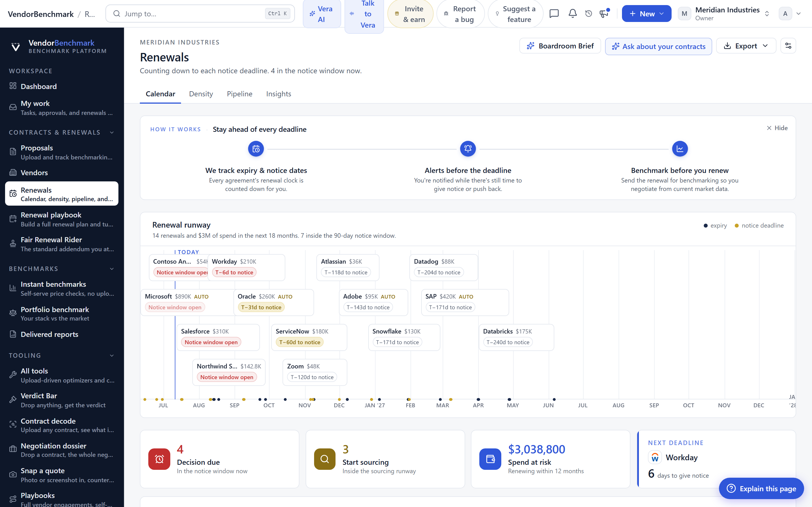
Task: Open the New dropdown button
Action: coord(646,14)
